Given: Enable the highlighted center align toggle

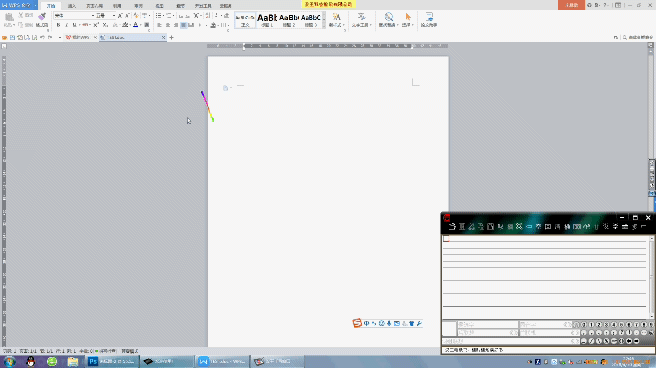Looking at the screenshot, I should click(184, 25).
